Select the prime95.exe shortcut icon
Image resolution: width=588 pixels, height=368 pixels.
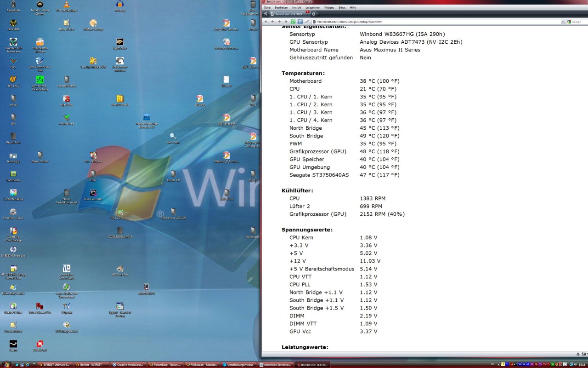[40, 82]
